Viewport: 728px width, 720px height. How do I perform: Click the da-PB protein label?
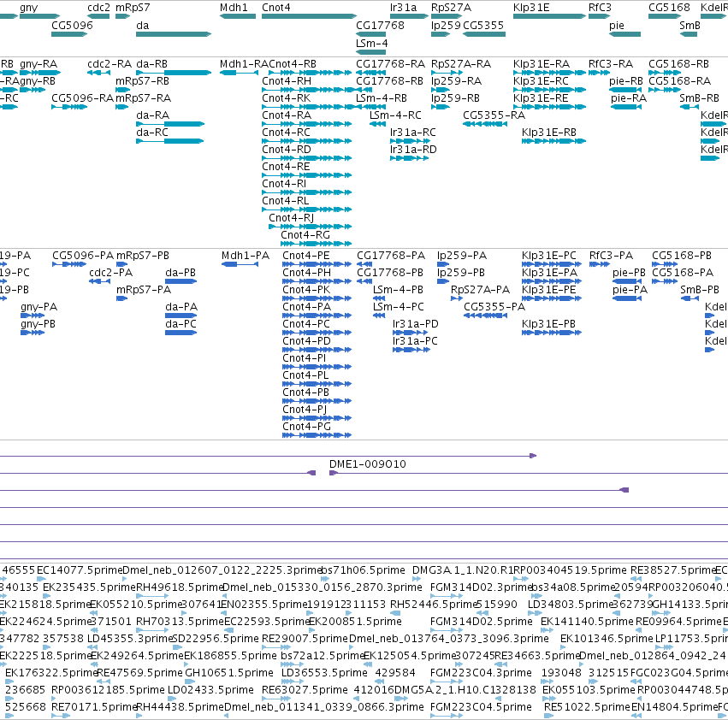click(x=181, y=273)
